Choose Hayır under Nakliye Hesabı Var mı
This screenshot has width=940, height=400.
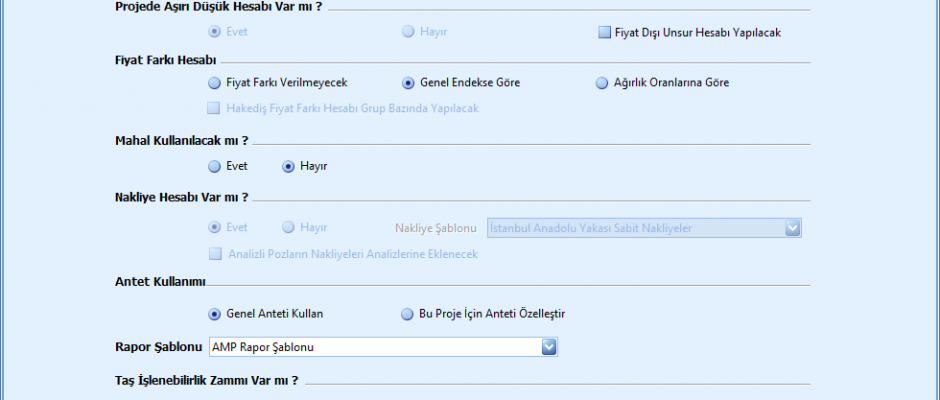289,227
